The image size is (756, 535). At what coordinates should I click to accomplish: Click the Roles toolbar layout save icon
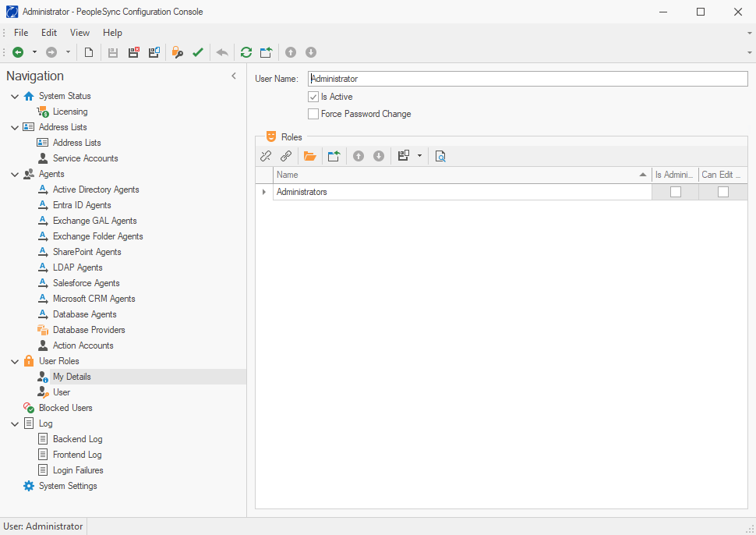(404, 156)
